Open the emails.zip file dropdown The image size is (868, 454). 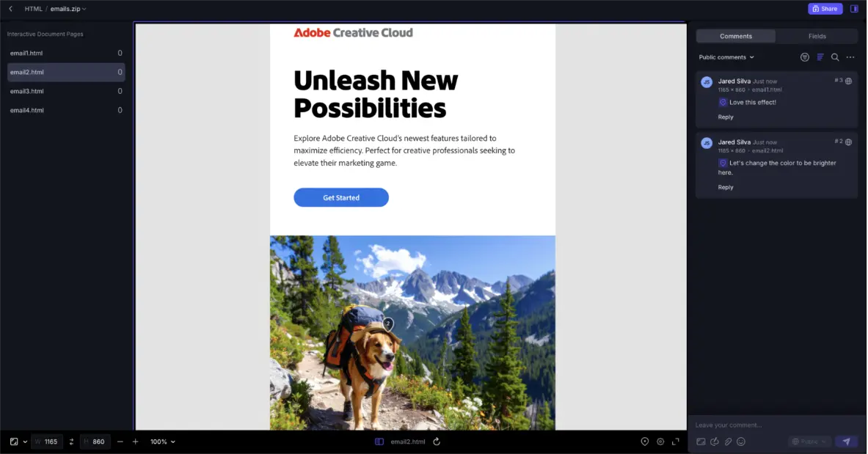click(68, 9)
